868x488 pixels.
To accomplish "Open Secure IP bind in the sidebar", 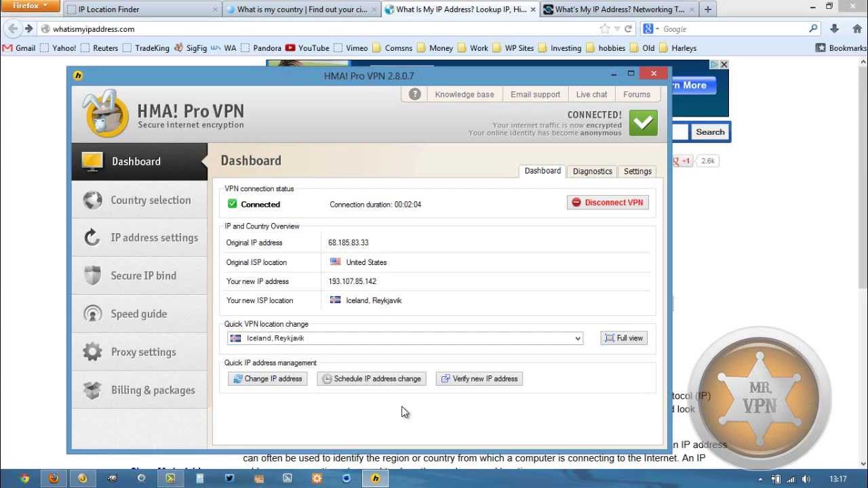I will click(x=139, y=276).
